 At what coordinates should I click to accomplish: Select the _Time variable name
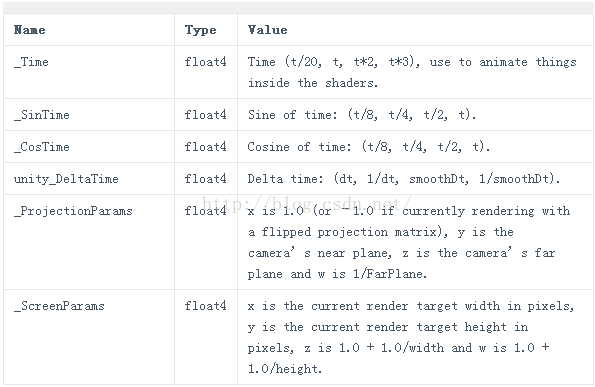point(31,62)
